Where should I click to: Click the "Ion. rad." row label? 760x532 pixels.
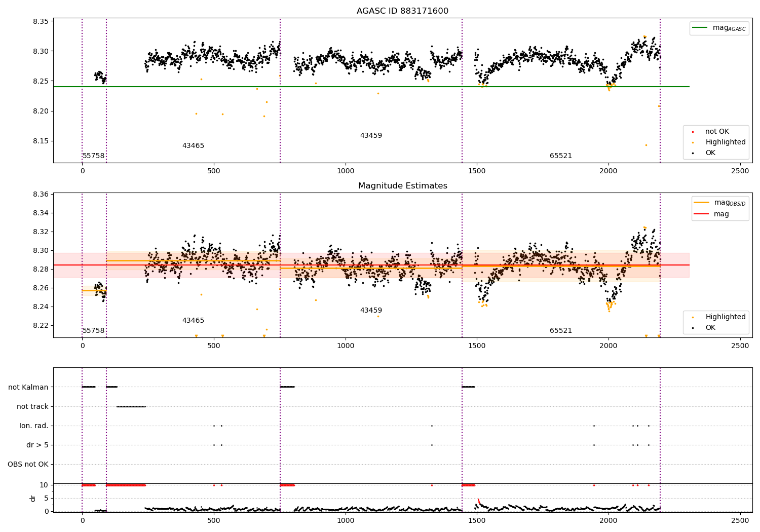click(x=34, y=426)
